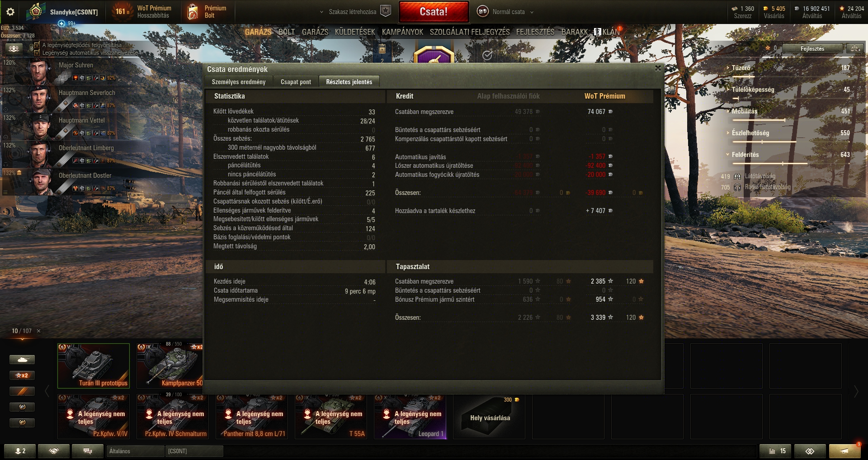The width and height of the screenshot is (868, 460).
Task: Open SZOLGÁLATI FELJEGYZÉS menu
Action: [470, 32]
